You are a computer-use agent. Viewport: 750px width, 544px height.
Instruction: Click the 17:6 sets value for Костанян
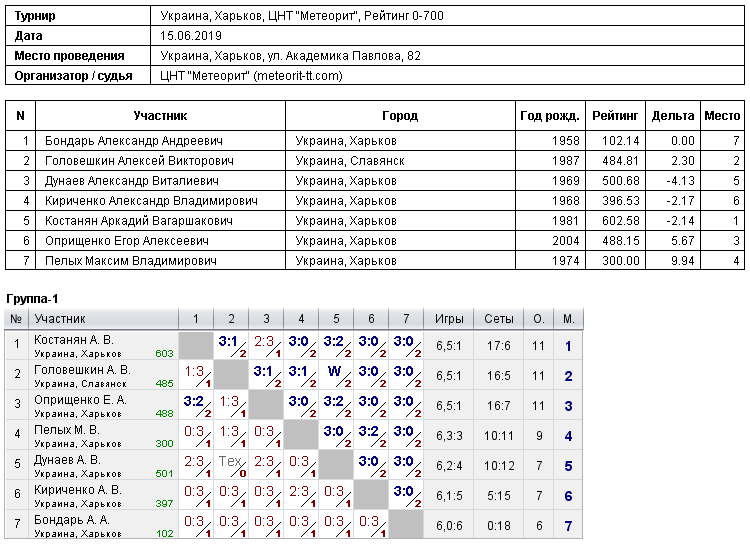click(498, 345)
